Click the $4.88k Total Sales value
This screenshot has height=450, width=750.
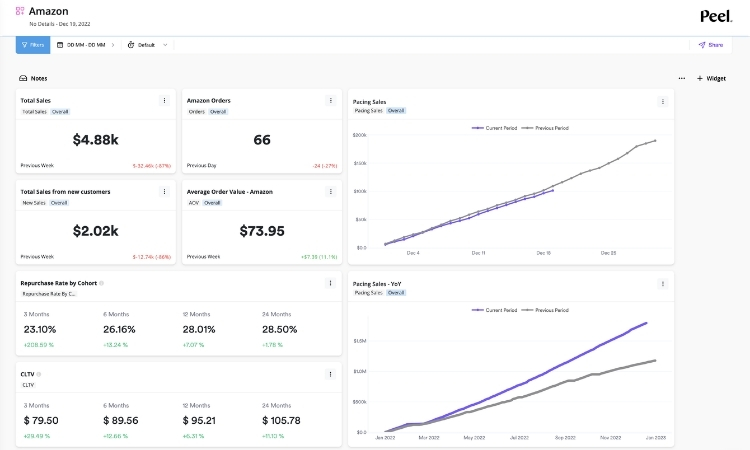(96, 140)
